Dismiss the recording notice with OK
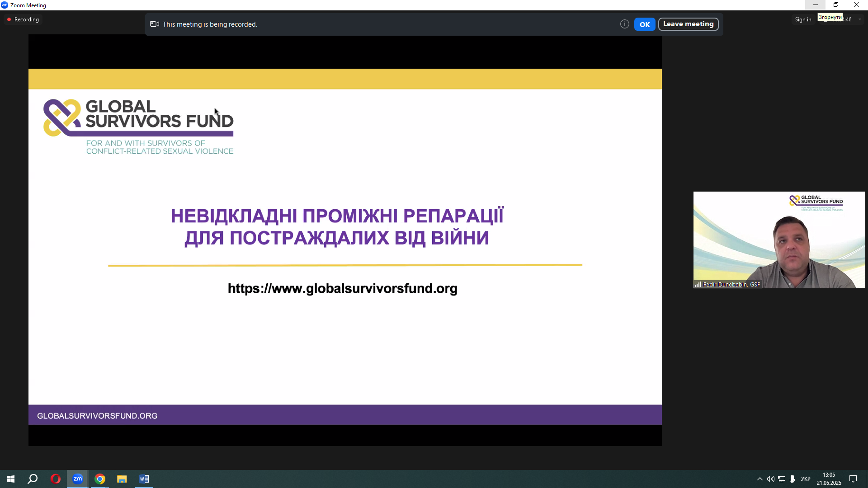 point(645,24)
